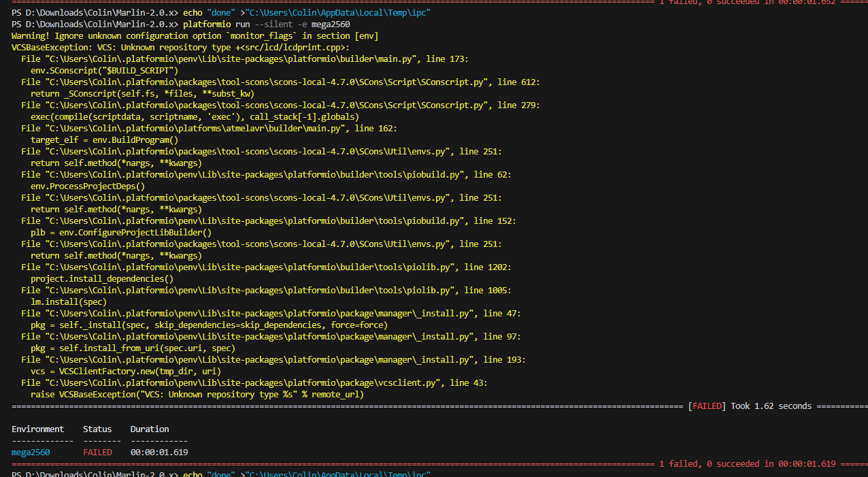Select the "target_elf = env.BuildProgram()" line
The width and height of the screenshot is (868, 477).
(x=104, y=139)
